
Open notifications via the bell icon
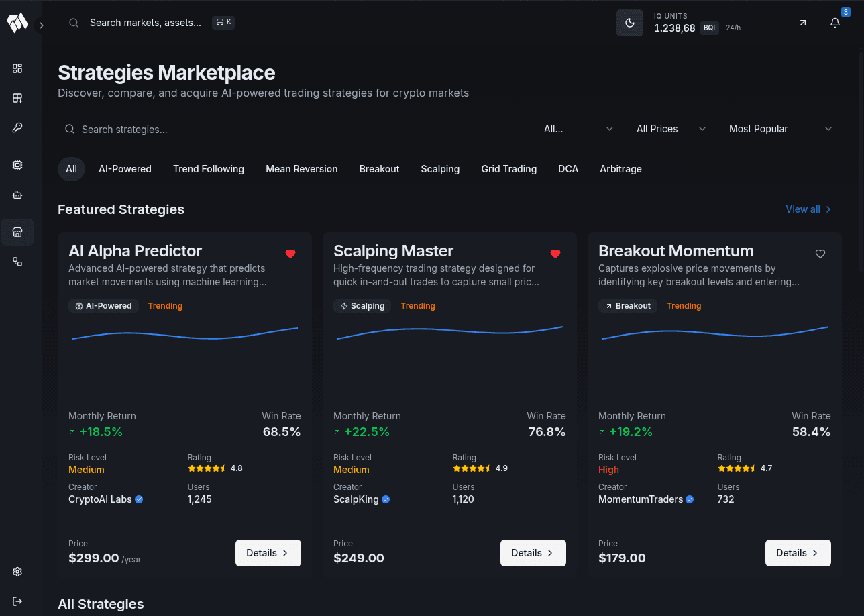tap(835, 22)
